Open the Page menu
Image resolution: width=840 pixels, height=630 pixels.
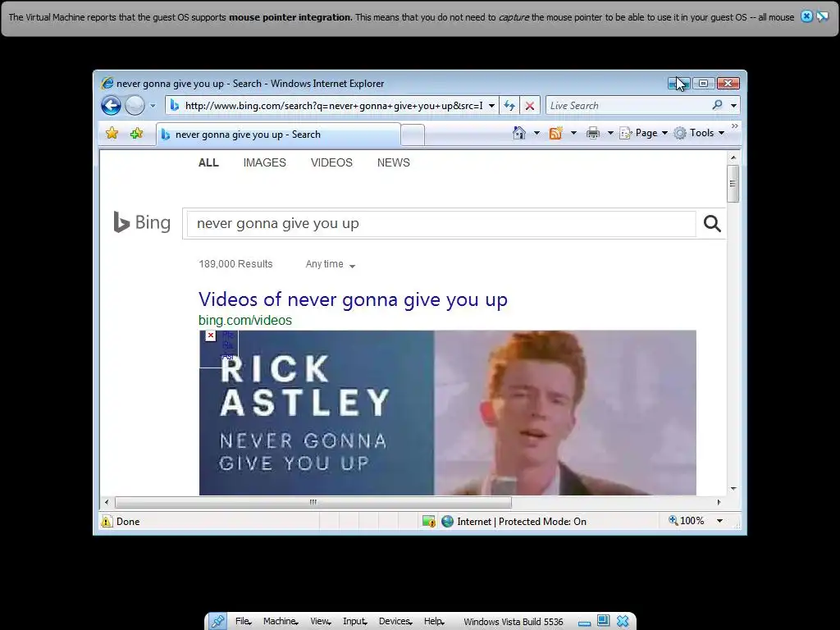click(643, 133)
